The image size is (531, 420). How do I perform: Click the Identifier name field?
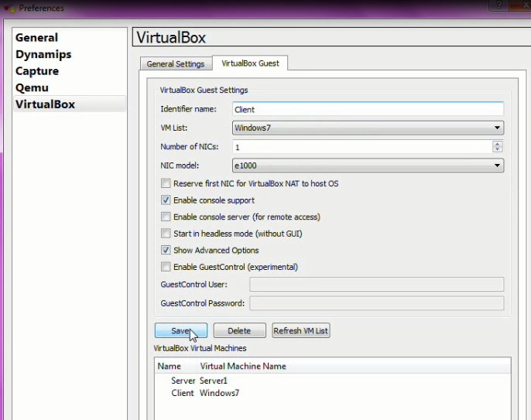[368, 109]
